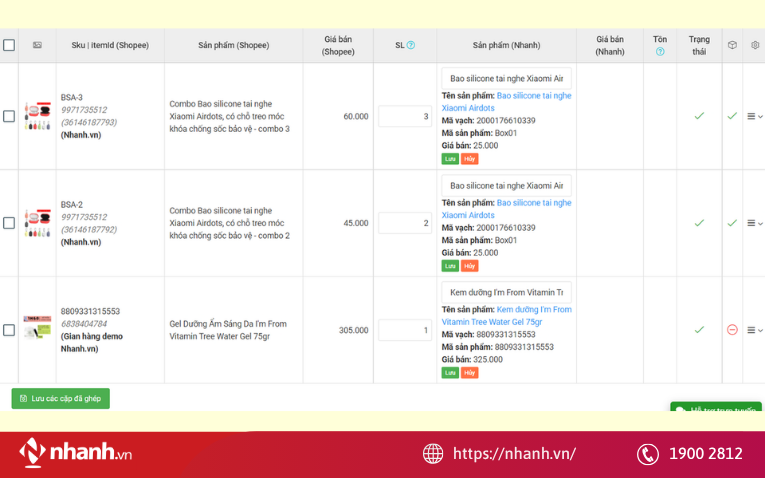
Task: Click green Lưu button in BSA-3 row
Action: click(450, 159)
